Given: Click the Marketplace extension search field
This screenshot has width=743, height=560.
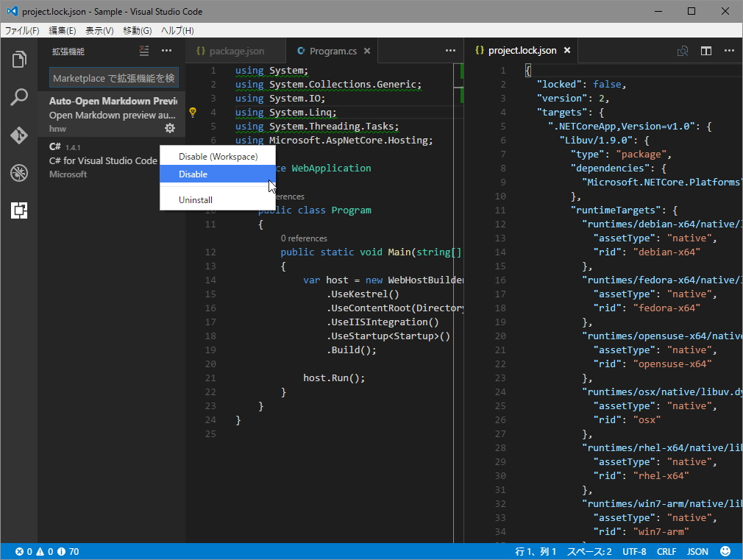Looking at the screenshot, I should [113, 78].
